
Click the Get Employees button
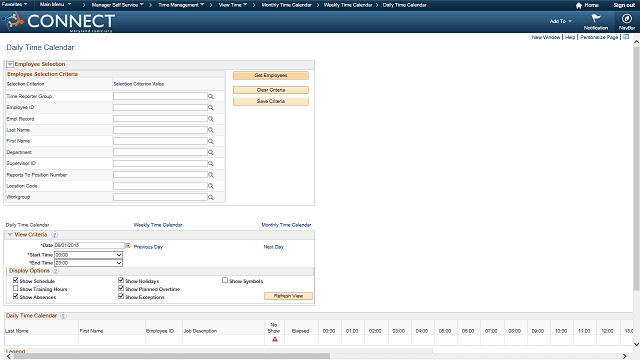(x=271, y=76)
